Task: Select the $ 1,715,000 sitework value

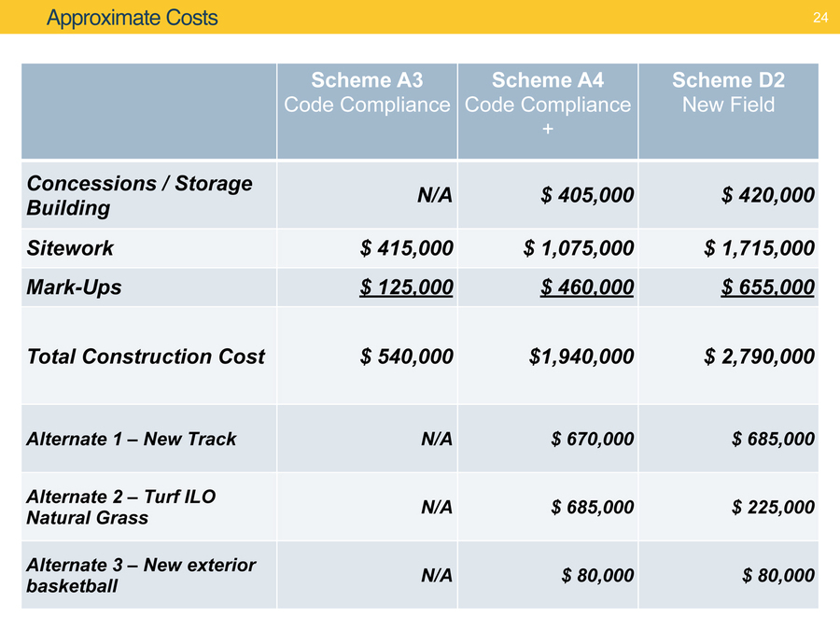Action: point(762,248)
